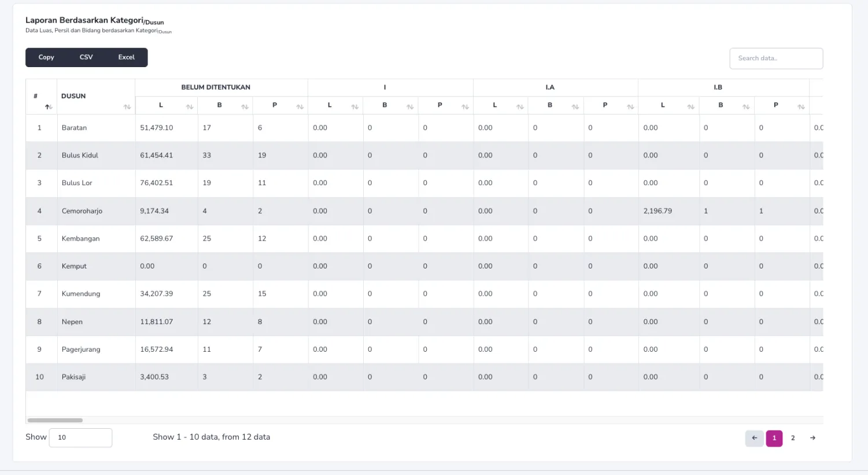Viewport: 868px width, 475px height.
Task: Export the report to Excel
Action: pyautogui.click(x=126, y=57)
